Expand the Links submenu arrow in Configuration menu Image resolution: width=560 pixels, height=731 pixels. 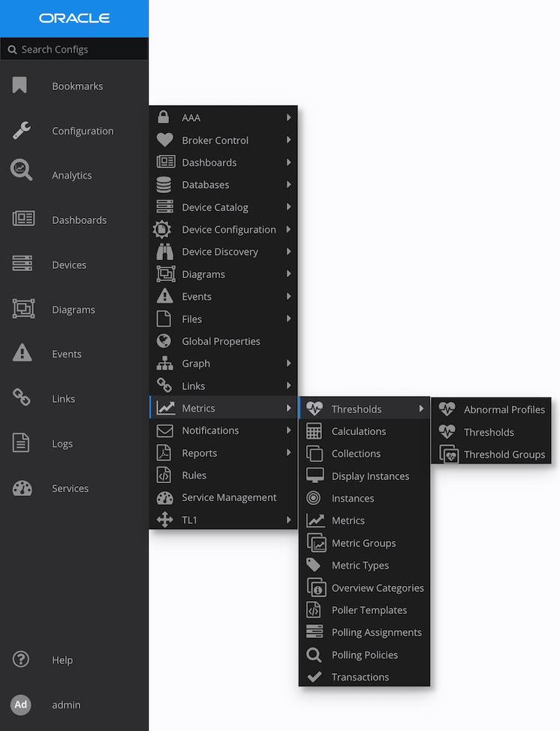289,385
